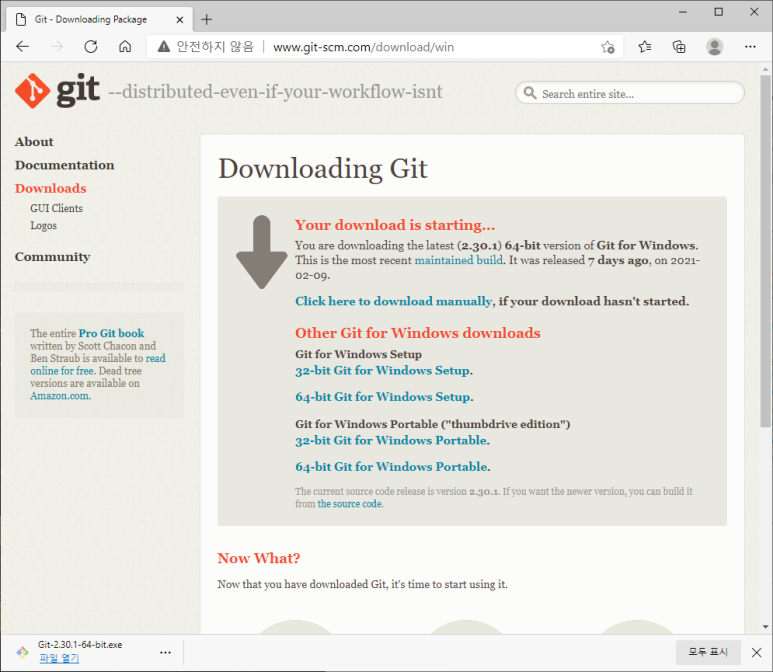
Task: Open the Pro Git book link
Action: coord(111,333)
